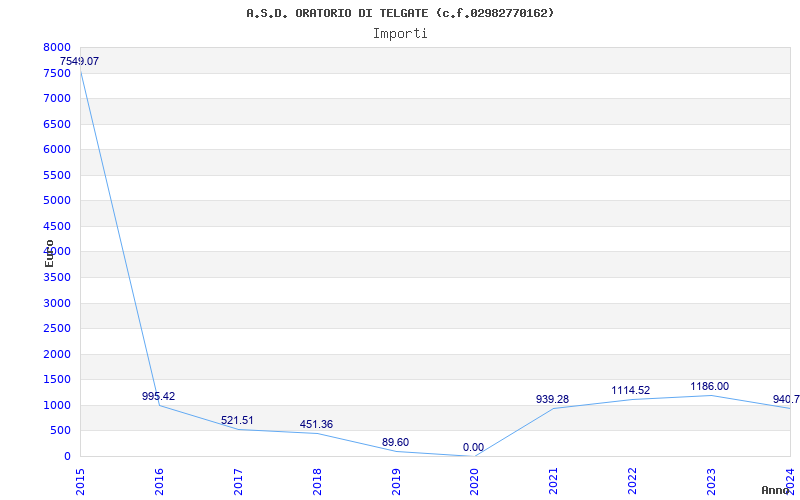Click the Anno x-axis title
Viewport: 800px width, 500px height.
[776, 490]
